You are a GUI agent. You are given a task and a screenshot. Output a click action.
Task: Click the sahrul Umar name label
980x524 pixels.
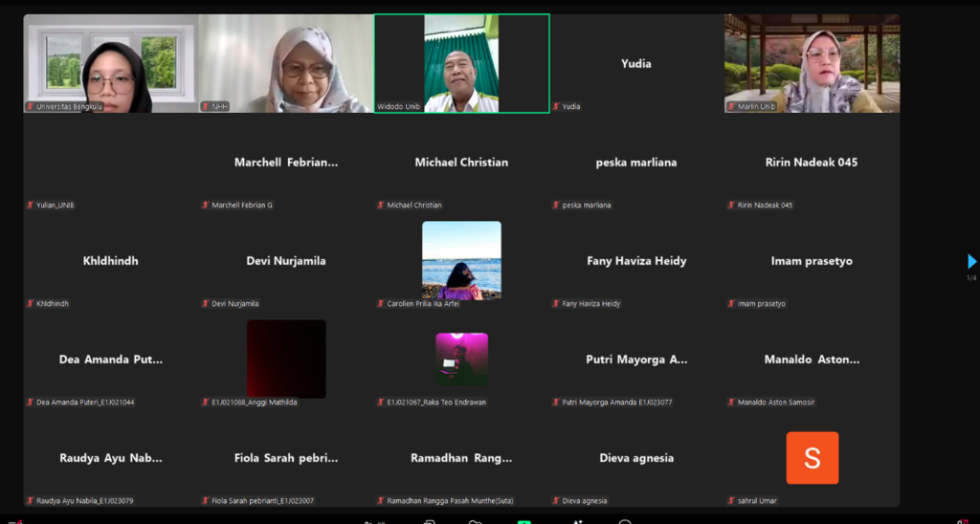point(758,501)
